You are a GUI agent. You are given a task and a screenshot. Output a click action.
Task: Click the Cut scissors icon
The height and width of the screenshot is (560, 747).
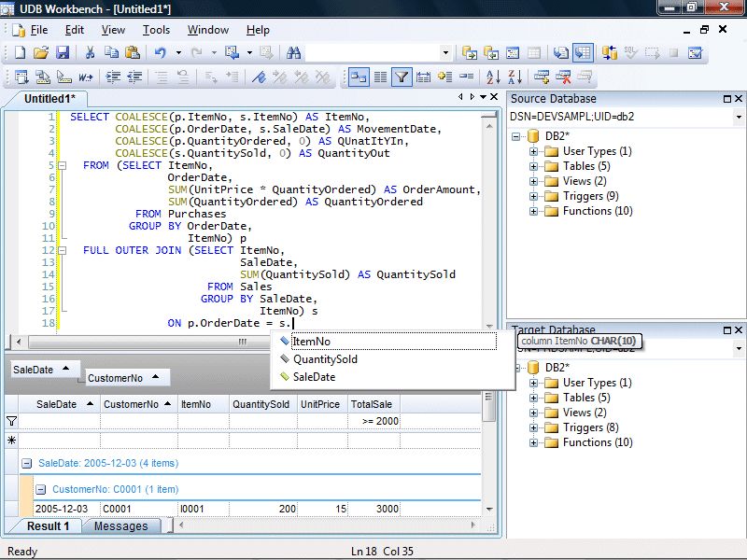[91, 53]
